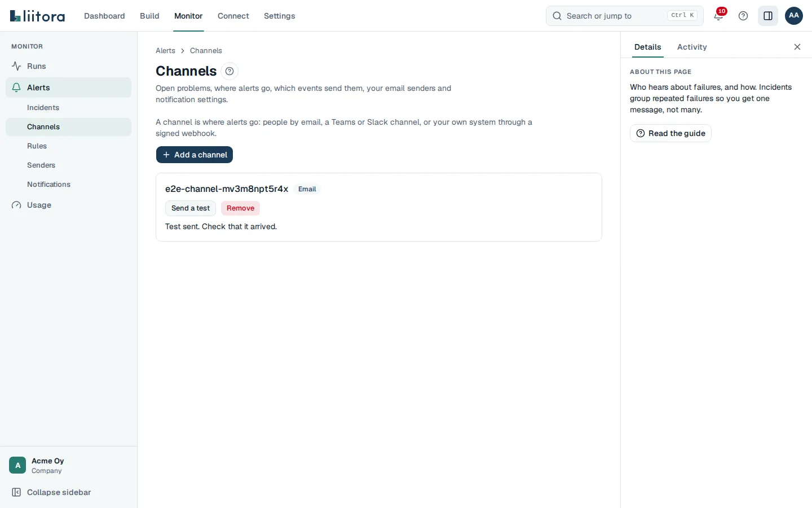Click the Add a channel button

[195, 155]
